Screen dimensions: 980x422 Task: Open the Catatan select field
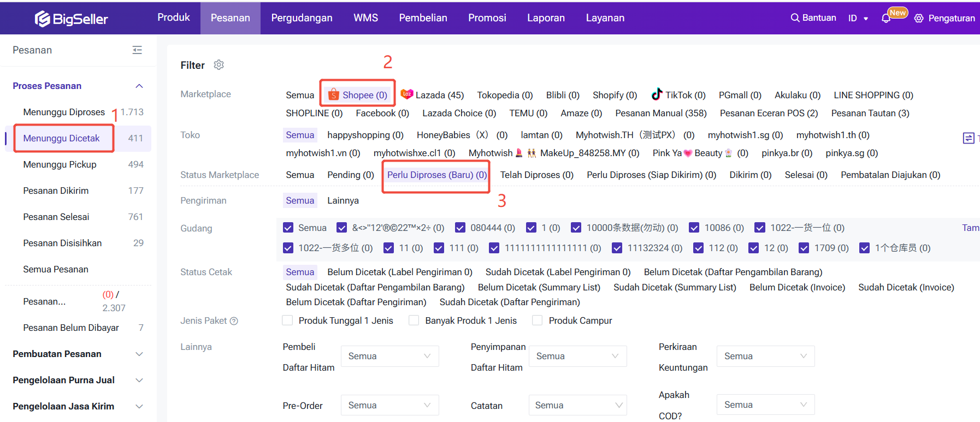577,405
